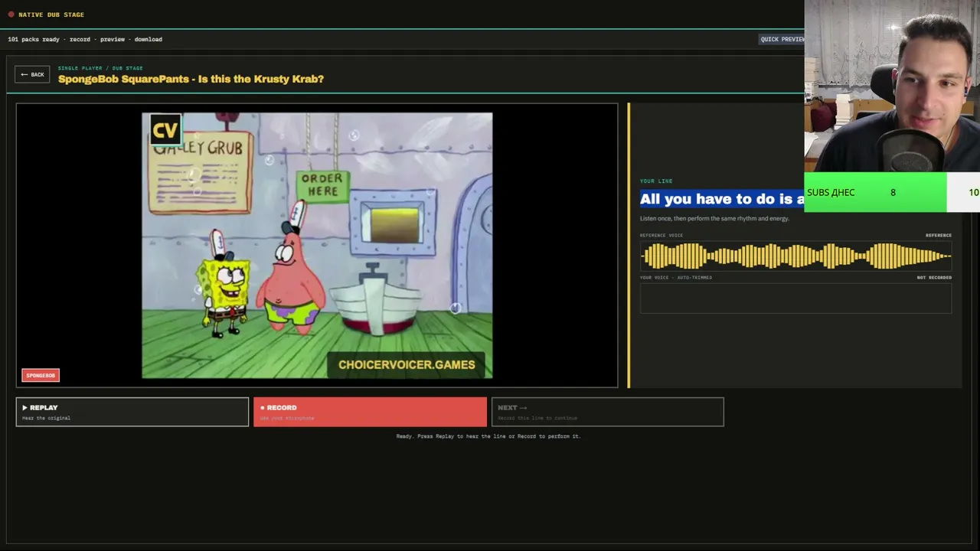Click the red dot logo beside Native Dub Stage

pos(11,15)
